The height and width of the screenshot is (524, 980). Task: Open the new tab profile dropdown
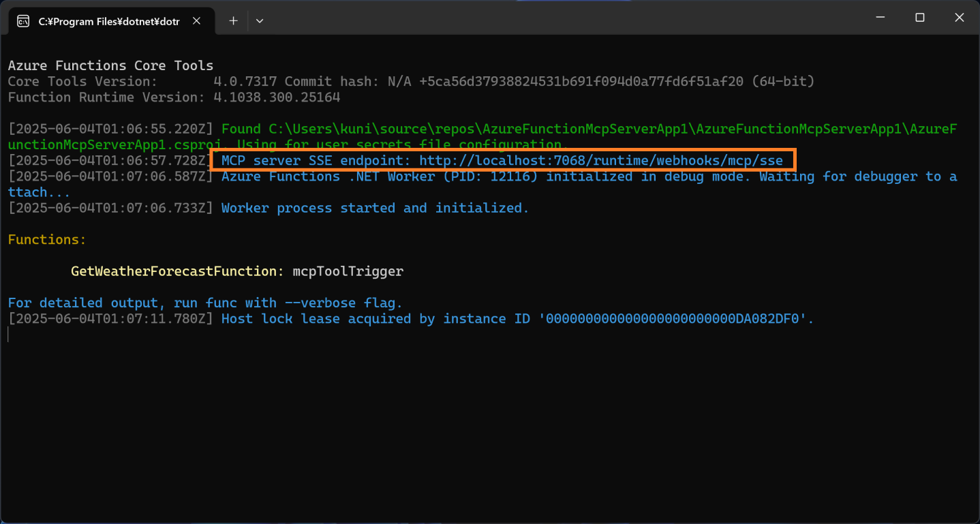coord(260,21)
